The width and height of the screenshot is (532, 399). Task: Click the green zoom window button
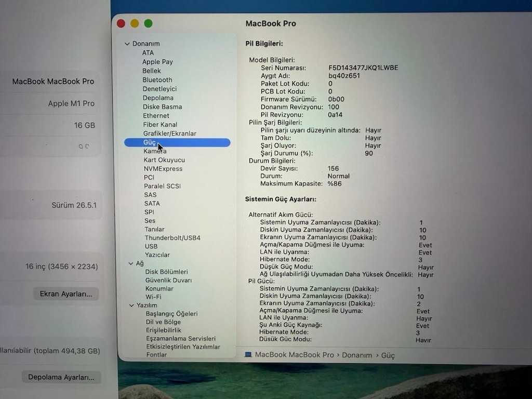tap(148, 23)
